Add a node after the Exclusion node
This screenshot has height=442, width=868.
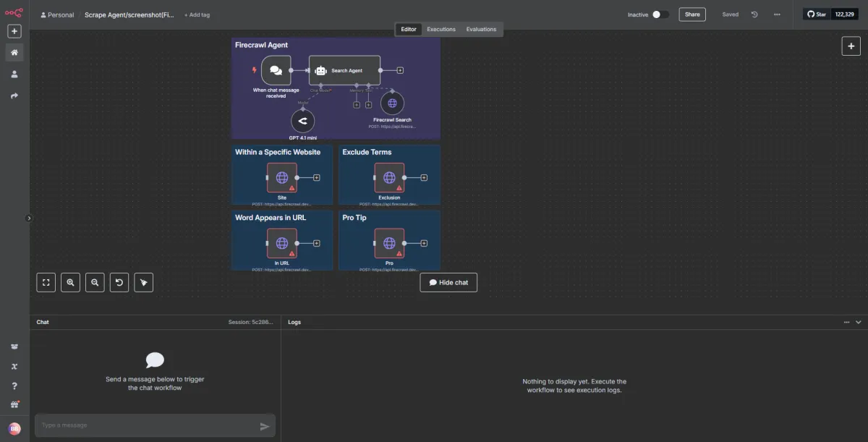pos(424,177)
